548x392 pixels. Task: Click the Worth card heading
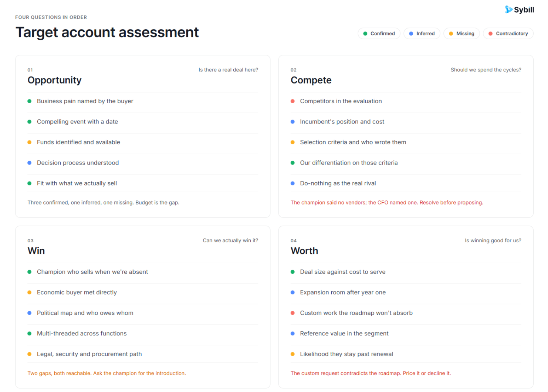click(x=304, y=251)
